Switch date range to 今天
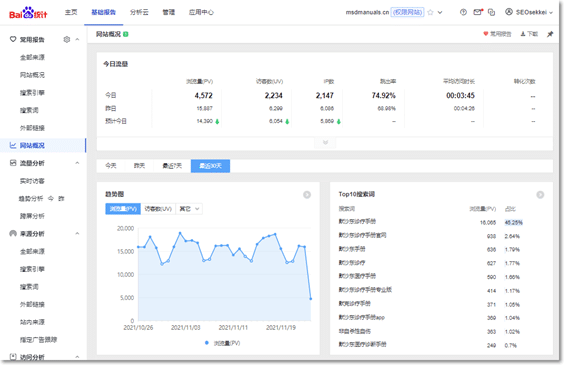The height and width of the screenshot is (365, 564). [111, 166]
